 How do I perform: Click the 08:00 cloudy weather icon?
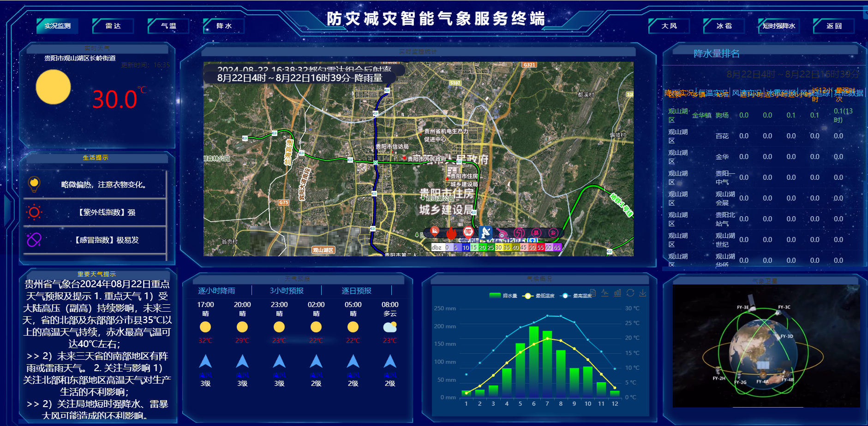click(x=390, y=327)
